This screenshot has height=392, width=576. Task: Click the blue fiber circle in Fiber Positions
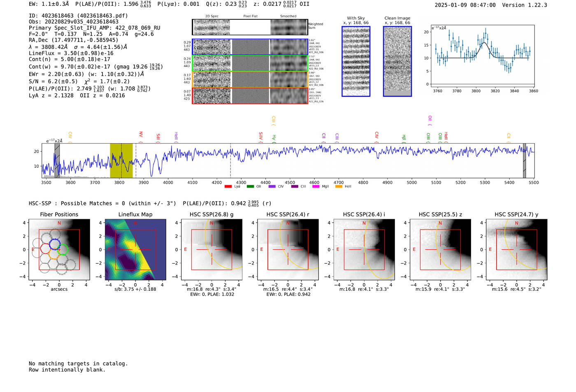click(x=55, y=244)
